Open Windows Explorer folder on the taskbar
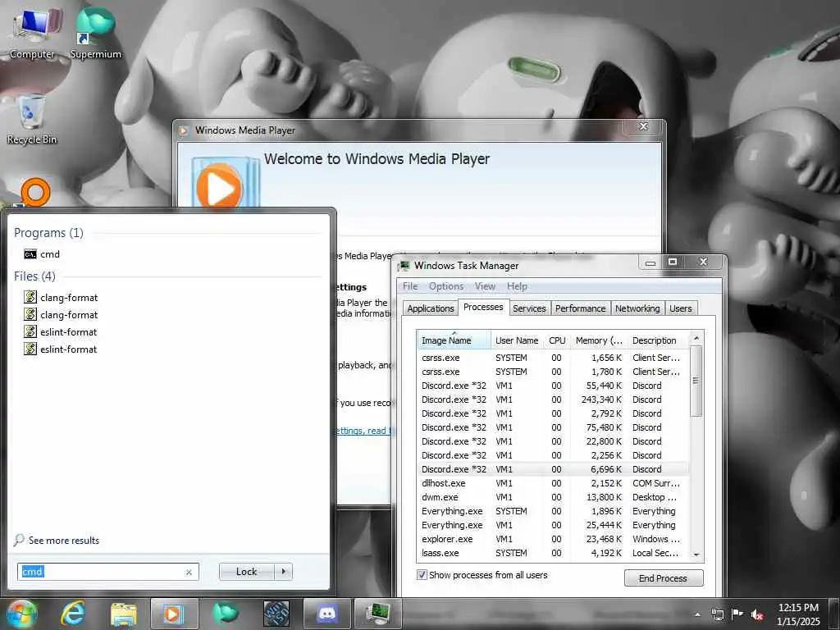 click(124, 614)
